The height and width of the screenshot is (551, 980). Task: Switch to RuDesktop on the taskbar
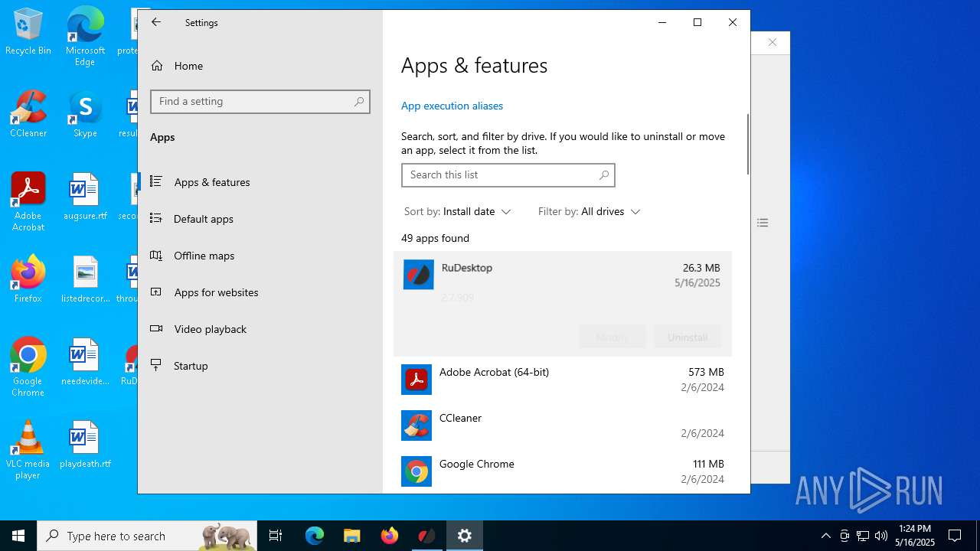click(426, 536)
